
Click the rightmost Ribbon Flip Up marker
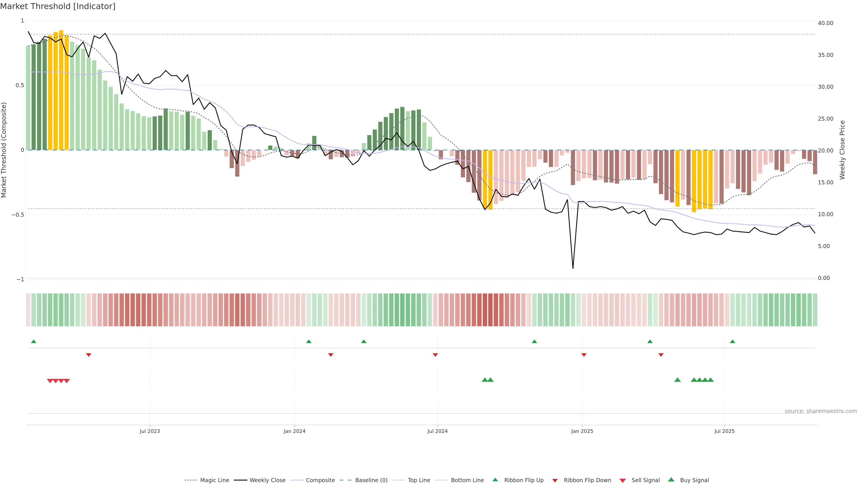tap(732, 342)
